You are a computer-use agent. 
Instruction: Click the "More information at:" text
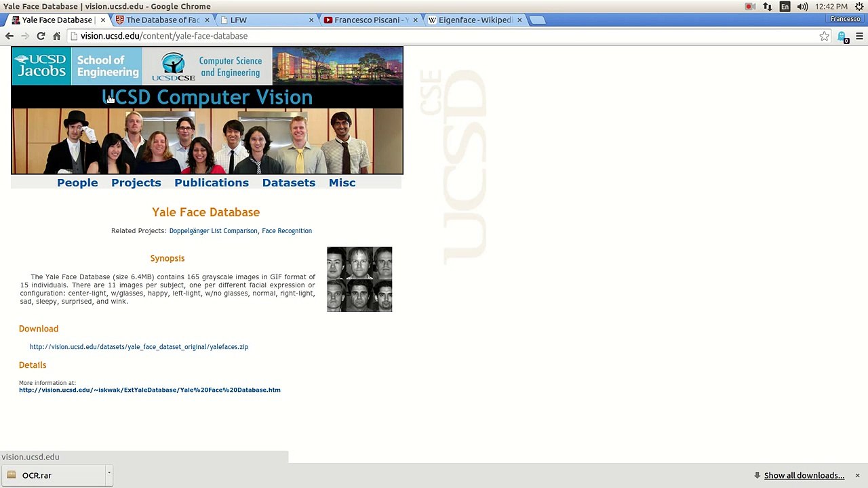(47, 383)
